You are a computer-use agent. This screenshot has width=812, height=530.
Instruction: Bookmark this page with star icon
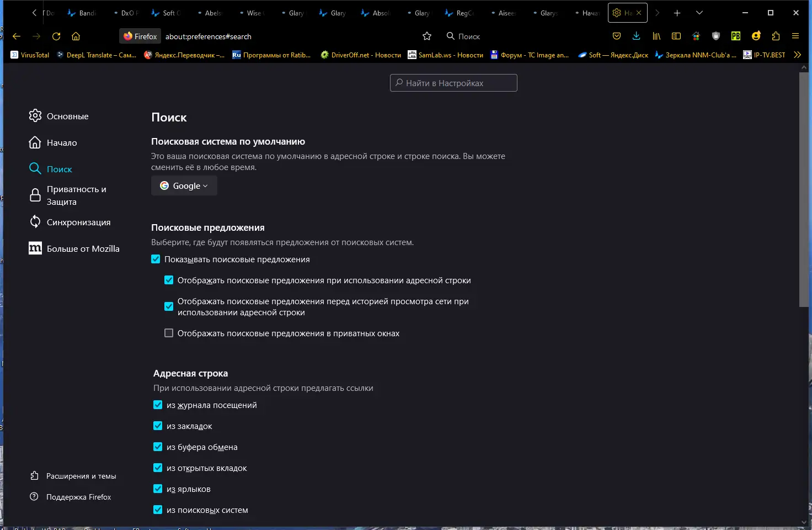point(427,36)
